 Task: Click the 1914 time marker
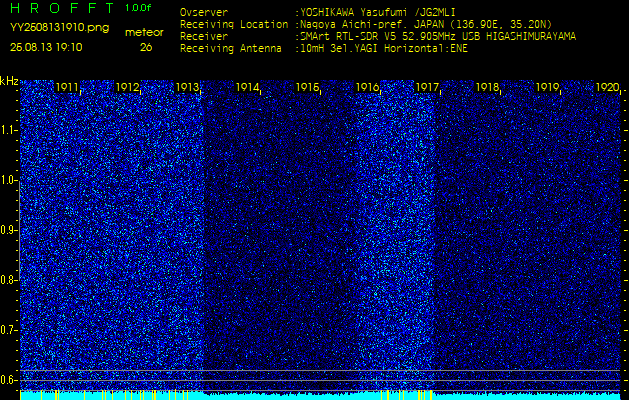pyautogui.click(x=247, y=87)
